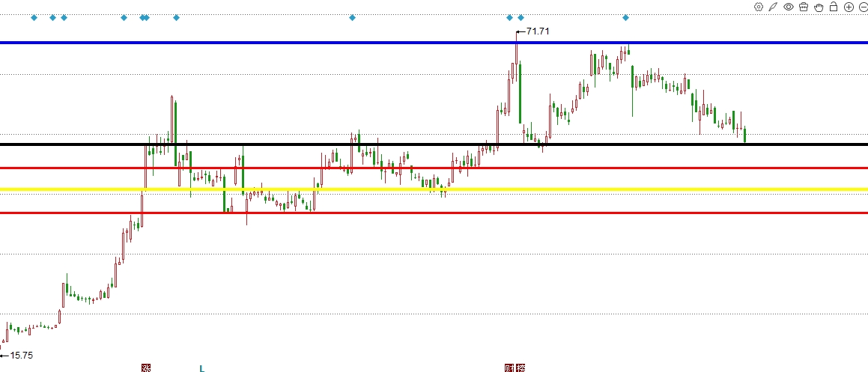Select the upper red horizontal line
Viewport: 868px width, 372px height.
coord(434,168)
